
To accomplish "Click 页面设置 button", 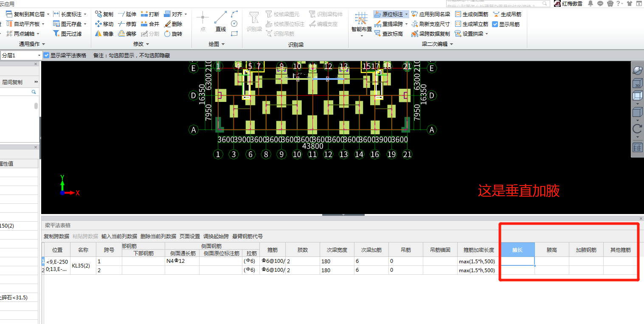I will pos(190,236).
